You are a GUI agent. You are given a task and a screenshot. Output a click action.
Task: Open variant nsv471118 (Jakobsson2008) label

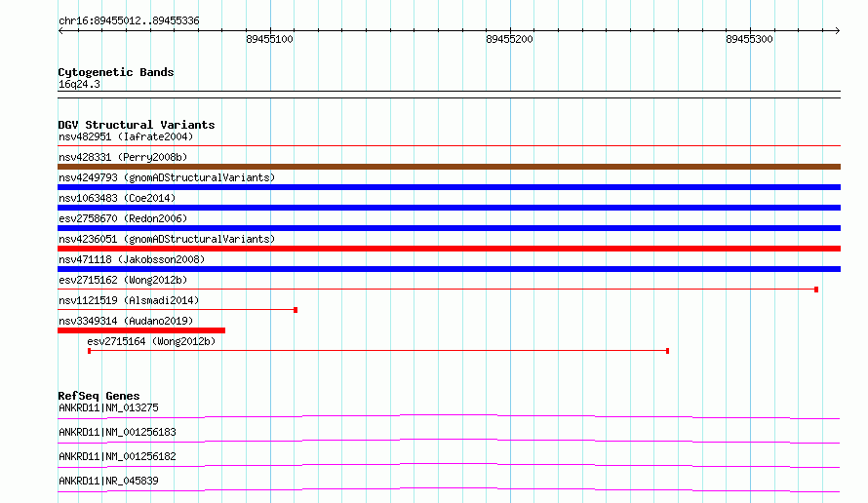[x=132, y=259]
